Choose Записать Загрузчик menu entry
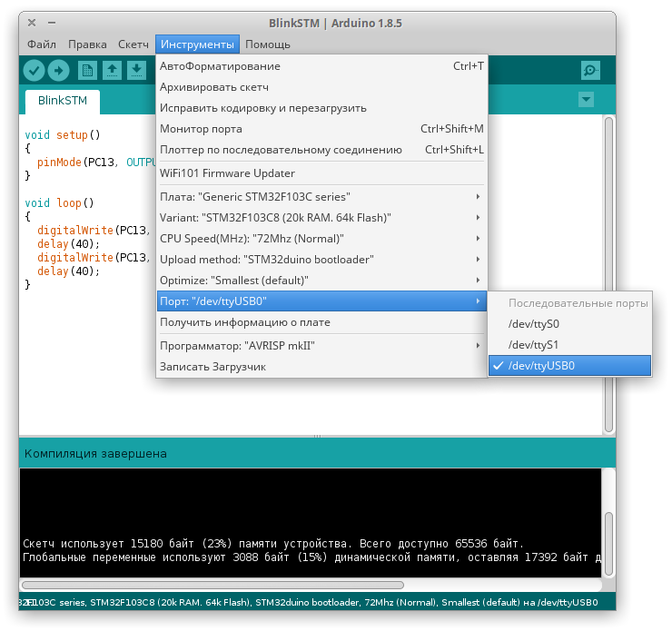 click(x=321, y=367)
